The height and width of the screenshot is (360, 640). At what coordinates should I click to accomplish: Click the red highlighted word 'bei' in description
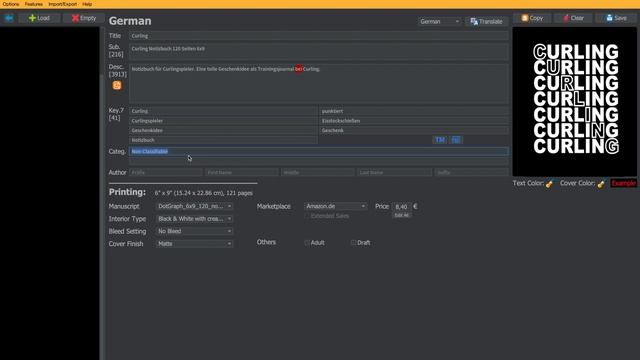[x=299, y=69]
